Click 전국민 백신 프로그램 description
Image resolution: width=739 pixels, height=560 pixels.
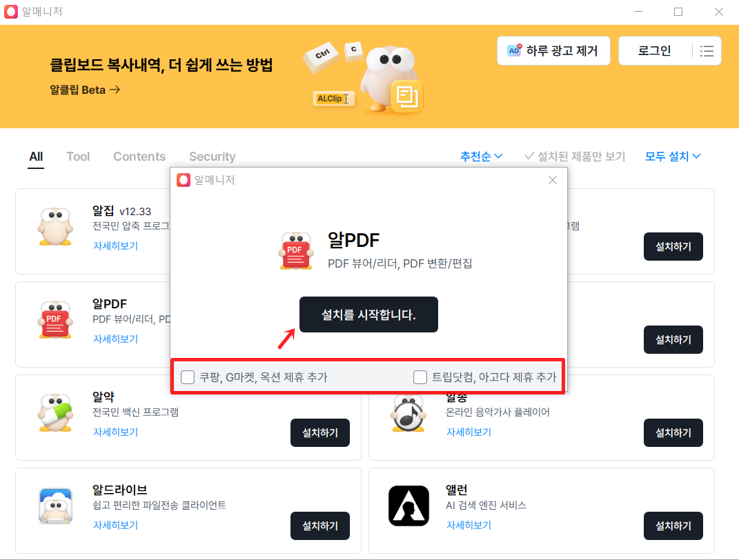(x=135, y=412)
